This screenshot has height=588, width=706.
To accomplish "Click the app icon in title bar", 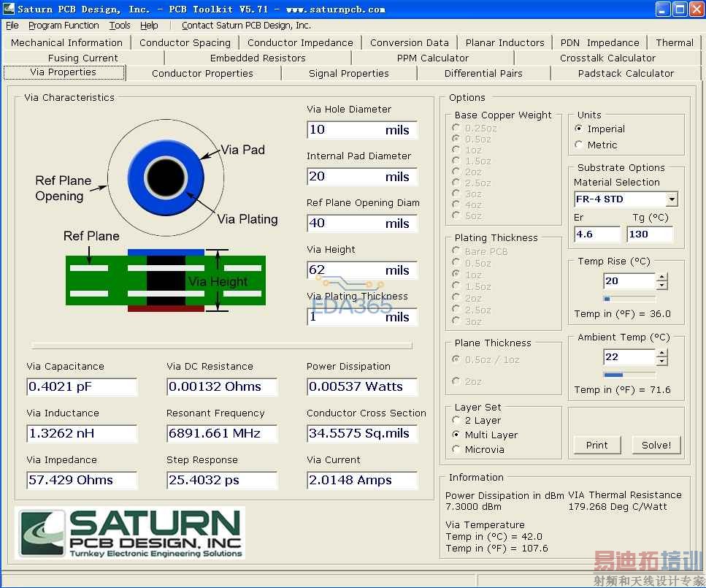I will tap(9, 9).
